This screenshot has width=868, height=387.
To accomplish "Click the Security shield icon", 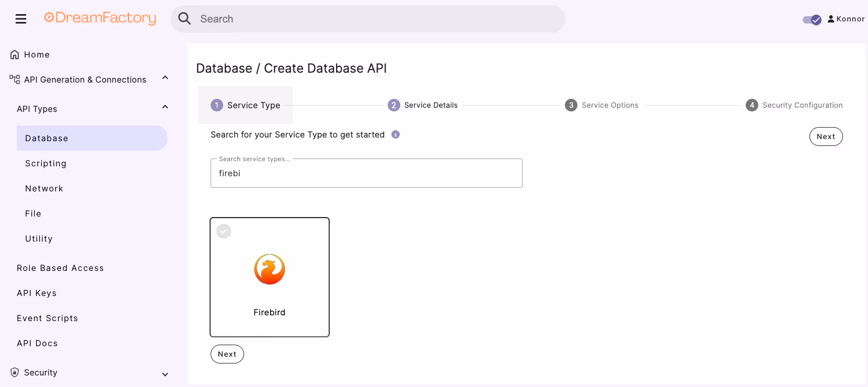I will [x=15, y=372].
